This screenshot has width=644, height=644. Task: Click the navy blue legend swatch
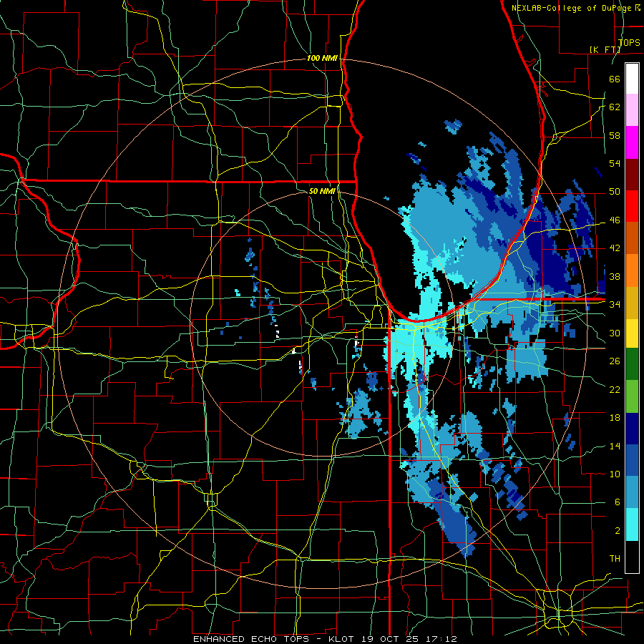click(x=632, y=429)
